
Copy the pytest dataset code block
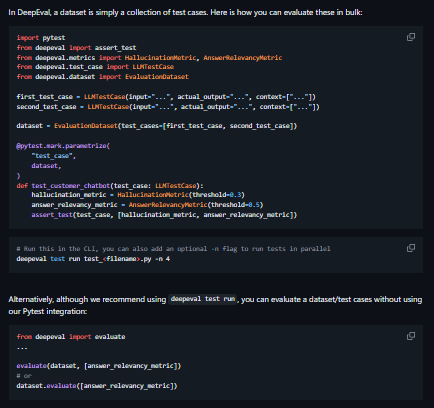click(411, 37)
